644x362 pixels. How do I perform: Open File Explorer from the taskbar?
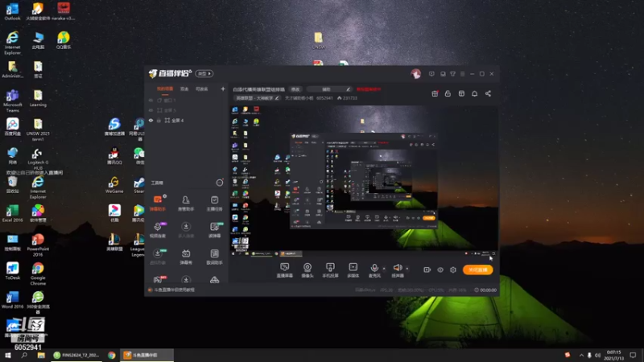click(x=41, y=355)
